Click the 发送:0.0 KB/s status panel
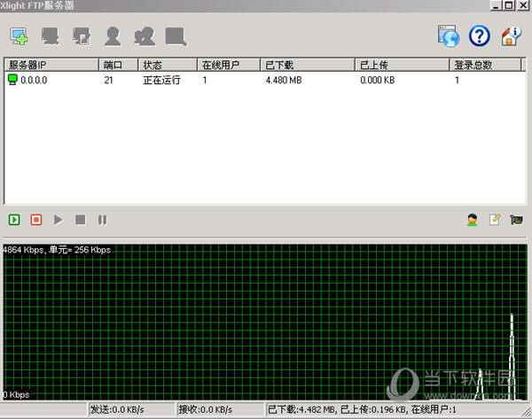This screenshot has height=419, width=532. pos(131,409)
